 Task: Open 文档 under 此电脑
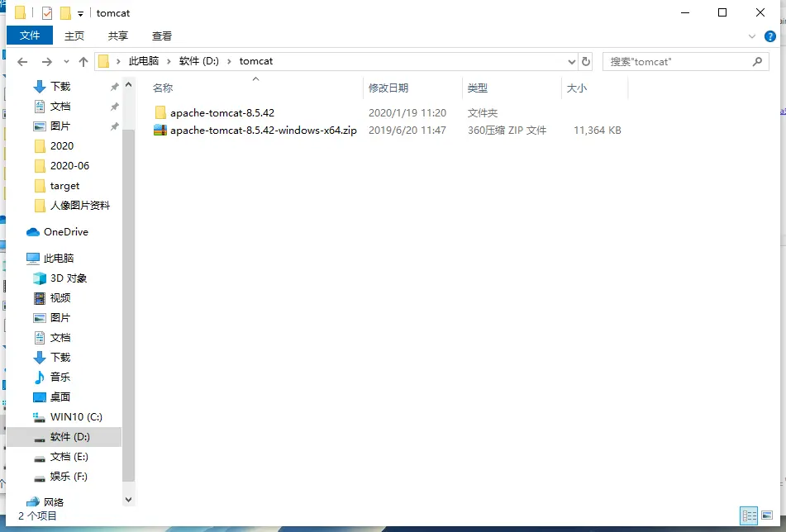(60, 338)
